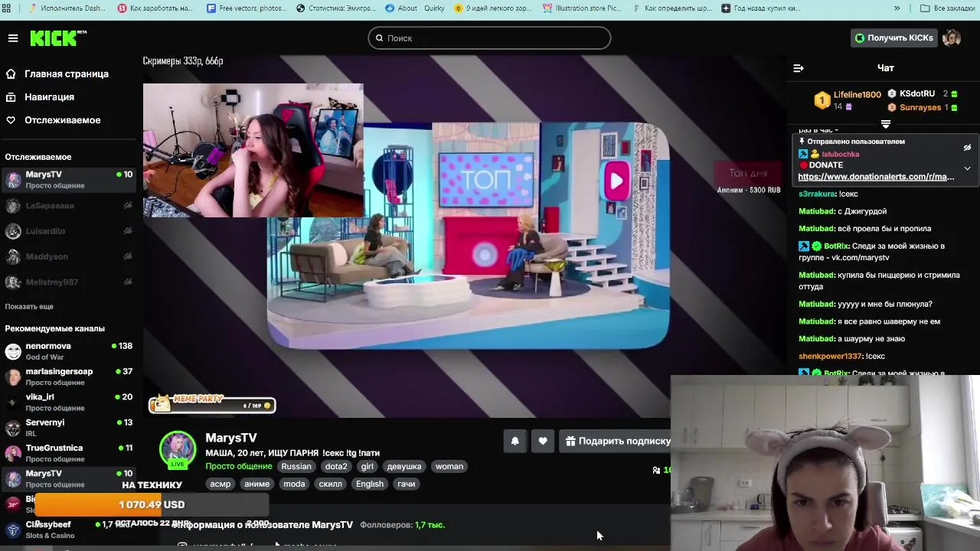This screenshot has width=980, height=551.
Task: Open recommended channel marlasingersoap
Action: coord(69,377)
